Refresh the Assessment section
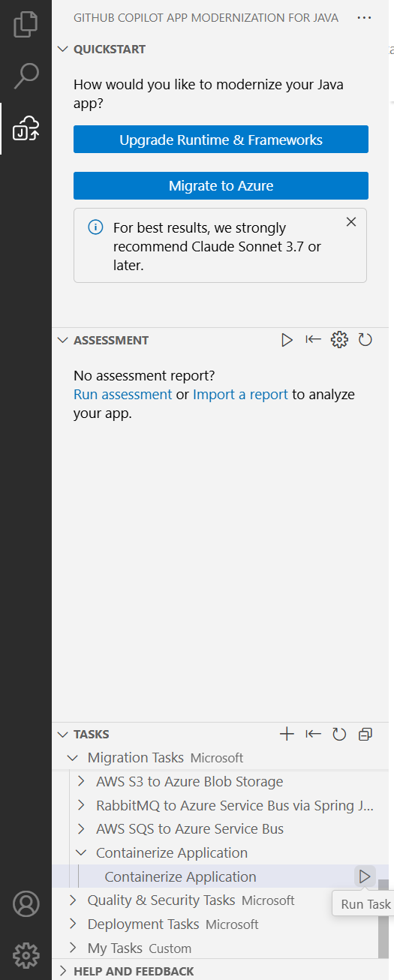The image size is (394, 980). [x=365, y=340]
